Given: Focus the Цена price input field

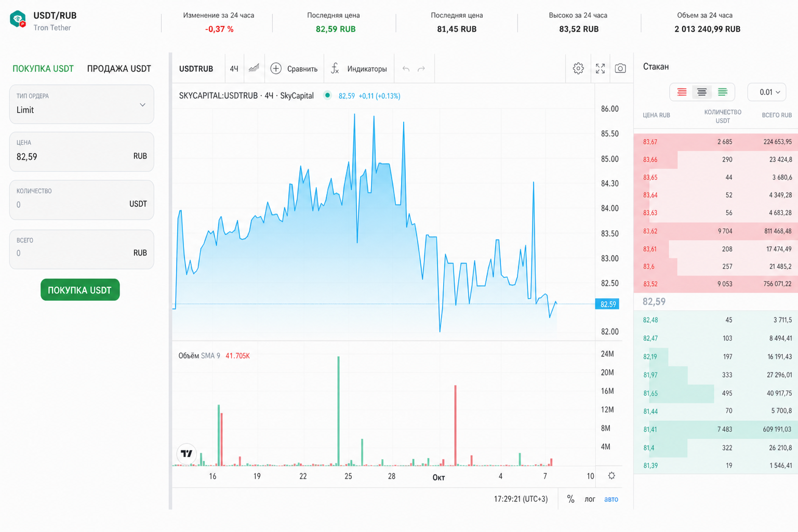Looking at the screenshot, I should (82, 152).
